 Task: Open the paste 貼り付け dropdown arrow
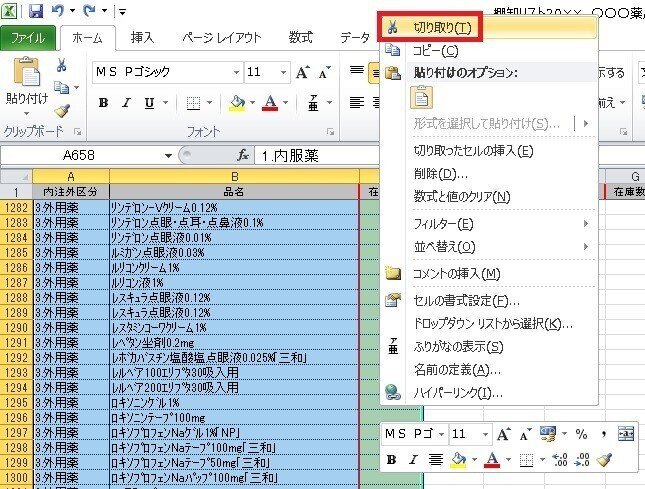click(27, 114)
